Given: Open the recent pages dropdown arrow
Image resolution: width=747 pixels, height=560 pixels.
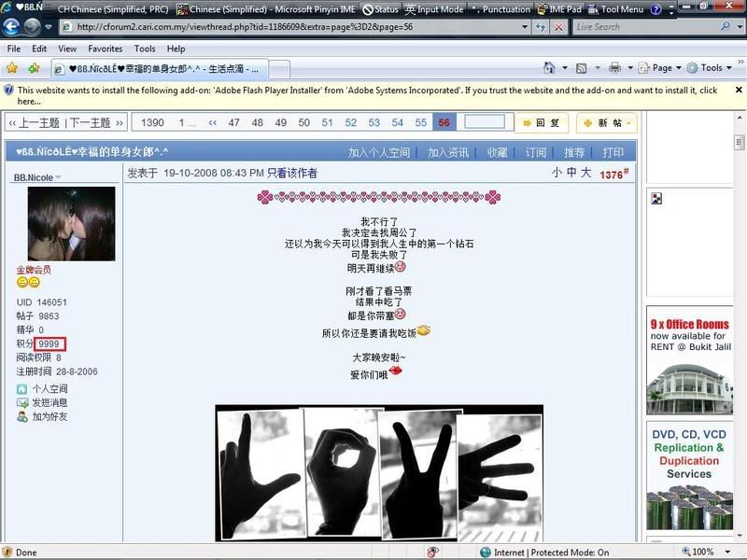Looking at the screenshot, I should tap(49, 27).
